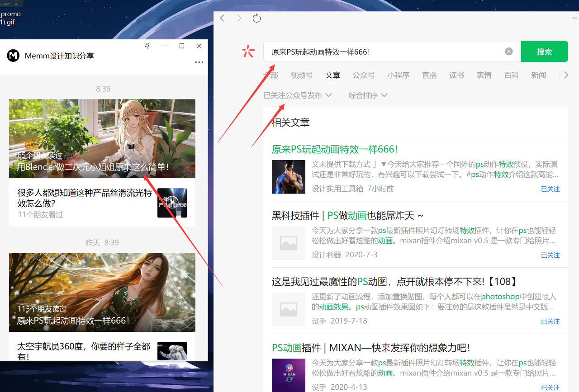Click the red WeChat search logo
The image size is (579, 392).
click(x=248, y=52)
